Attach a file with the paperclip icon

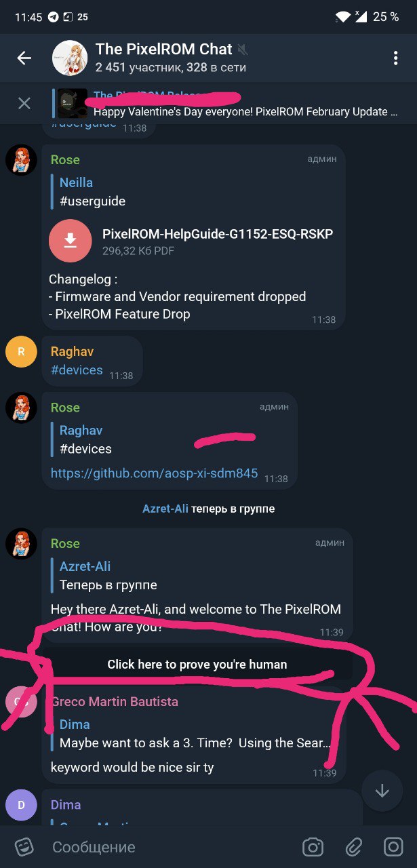click(353, 847)
